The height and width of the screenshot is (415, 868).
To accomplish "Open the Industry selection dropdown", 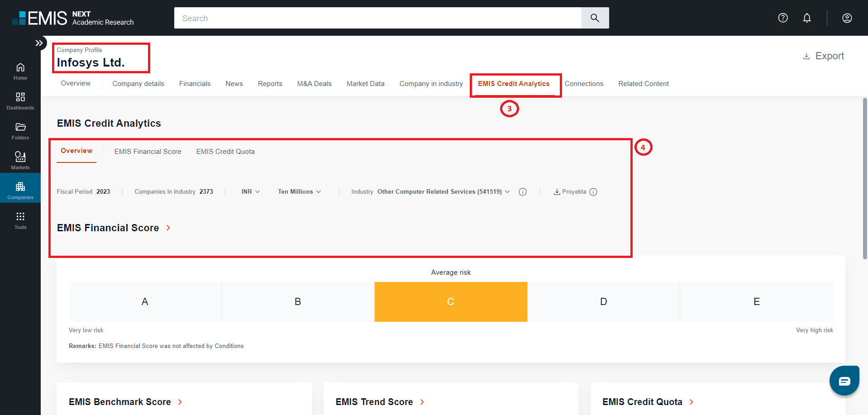I will [444, 192].
